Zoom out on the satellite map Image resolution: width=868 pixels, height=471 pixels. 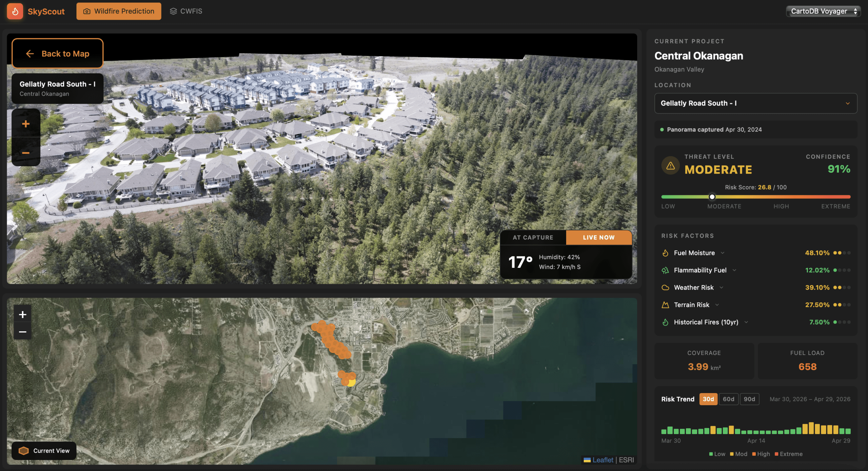click(23, 332)
